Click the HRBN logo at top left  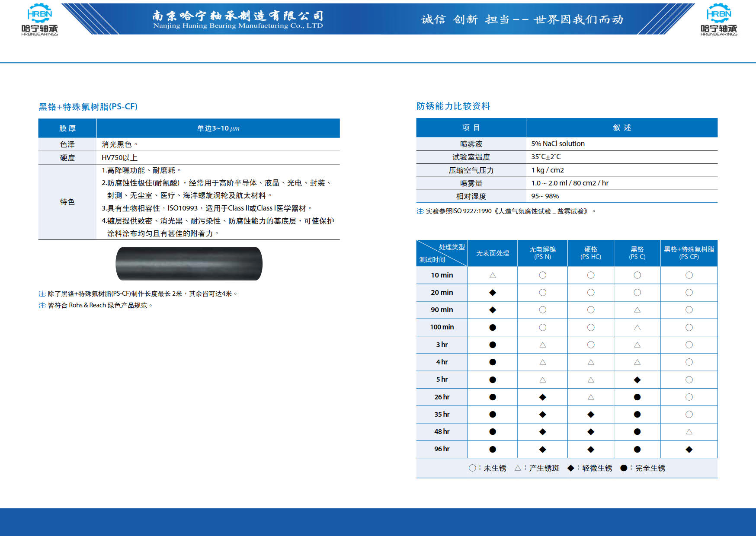point(39,19)
